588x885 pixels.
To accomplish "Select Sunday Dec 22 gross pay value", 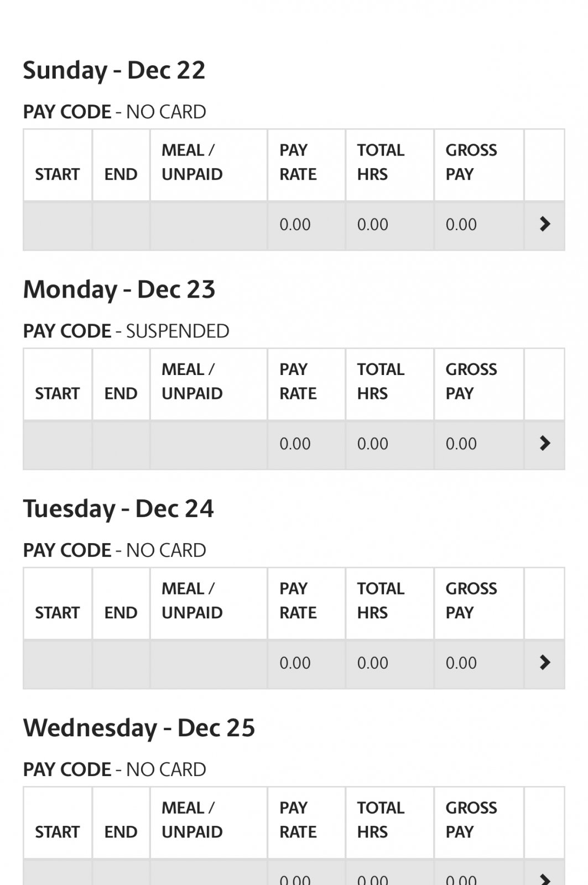I will (x=461, y=225).
